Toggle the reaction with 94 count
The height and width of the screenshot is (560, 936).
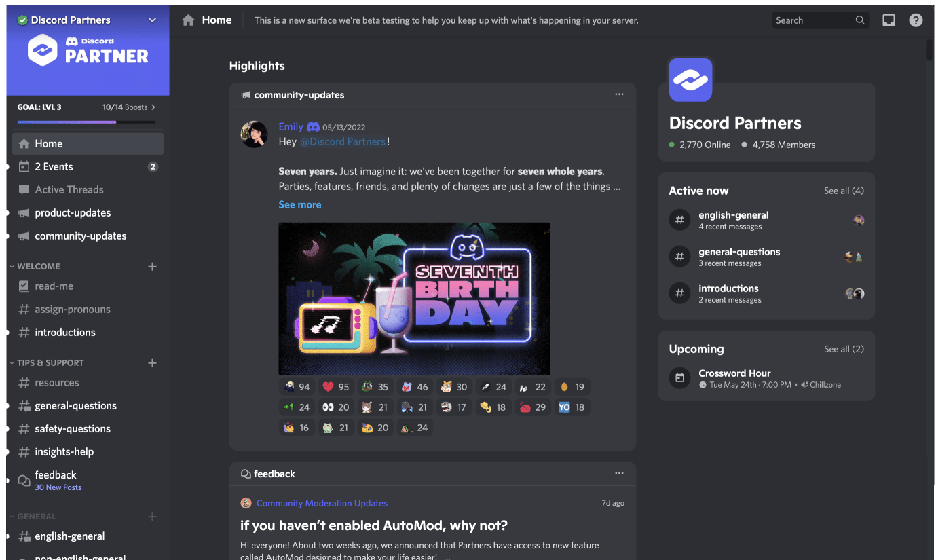tap(297, 387)
